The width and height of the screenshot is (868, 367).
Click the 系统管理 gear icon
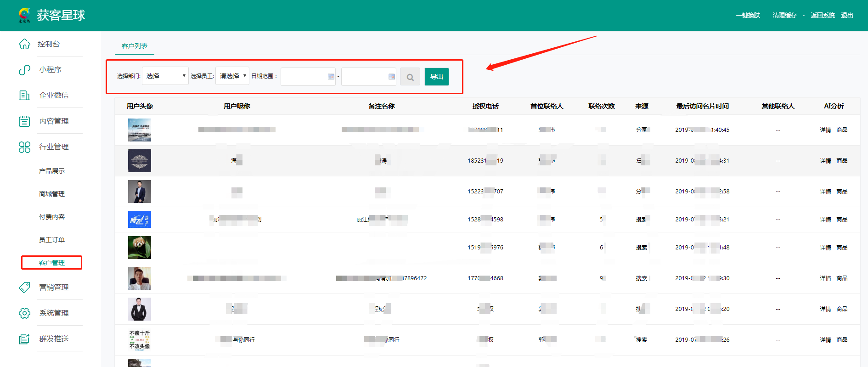[x=24, y=313]
